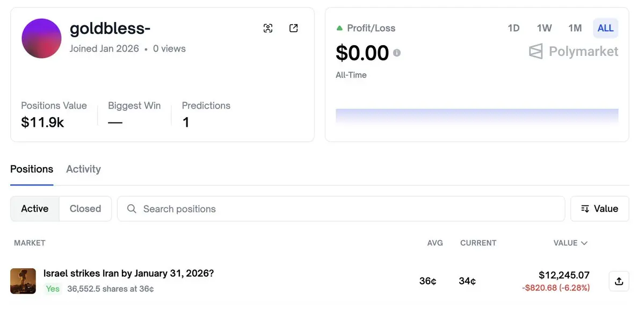Screen dimensions: 644x315
Task: Show Active positions
Action: pyautogui.click(x=35, y=209)
